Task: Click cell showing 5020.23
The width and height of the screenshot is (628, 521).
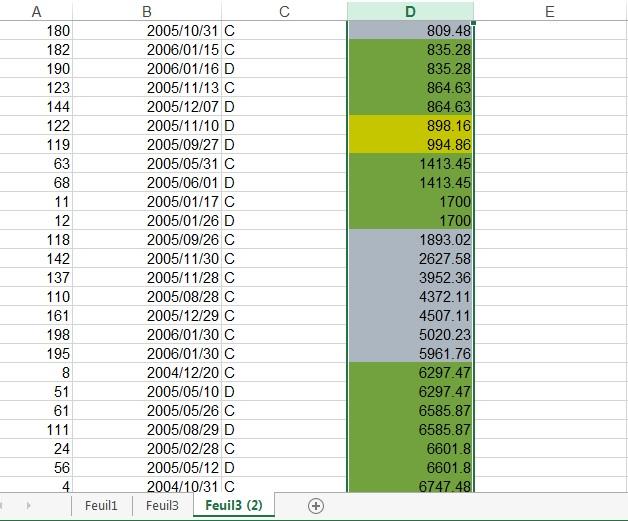Action: pyautogui.click(x=410, y=334)
